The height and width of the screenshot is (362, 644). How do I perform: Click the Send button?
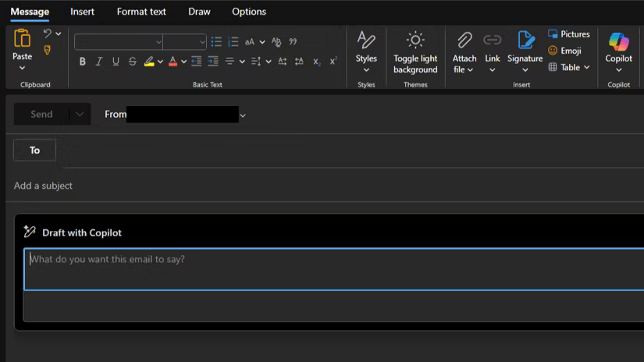click(41, 114)
